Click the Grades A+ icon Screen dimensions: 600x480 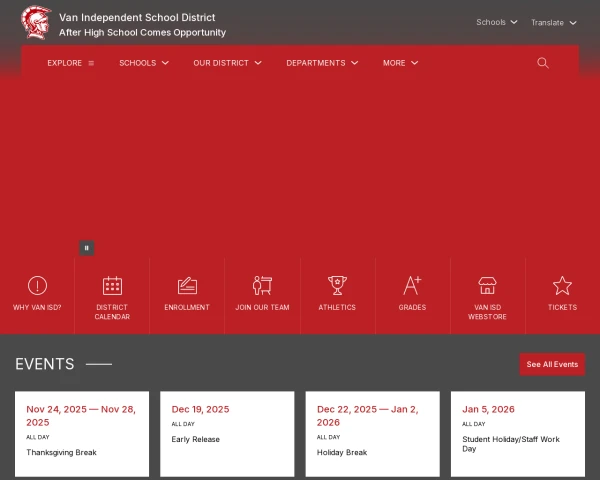[x=412, y=286]
